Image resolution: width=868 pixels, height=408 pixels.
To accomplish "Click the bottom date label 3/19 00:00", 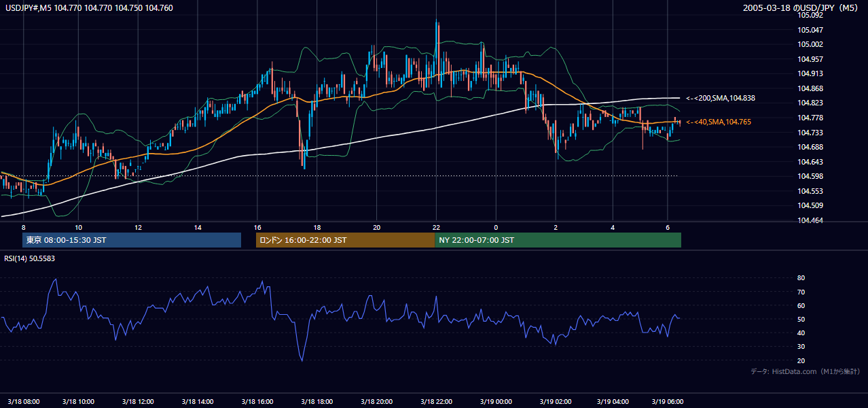I will [496, 401].
